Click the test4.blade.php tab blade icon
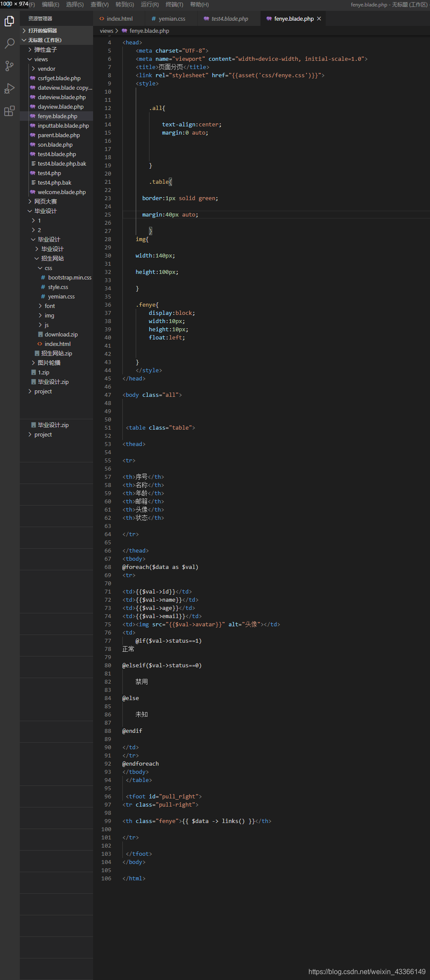 pos(206,19)
